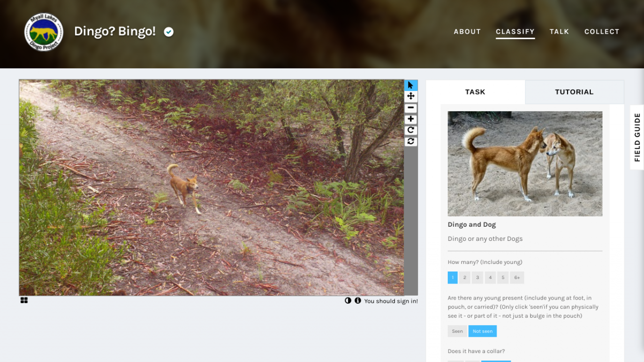Screen dimensions: 644x362
Task: Mark young as Seen
Action: coord(457,331)
